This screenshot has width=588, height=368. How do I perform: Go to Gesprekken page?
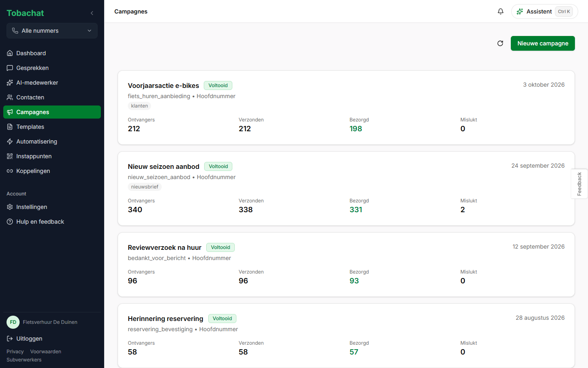coord(52,68)
